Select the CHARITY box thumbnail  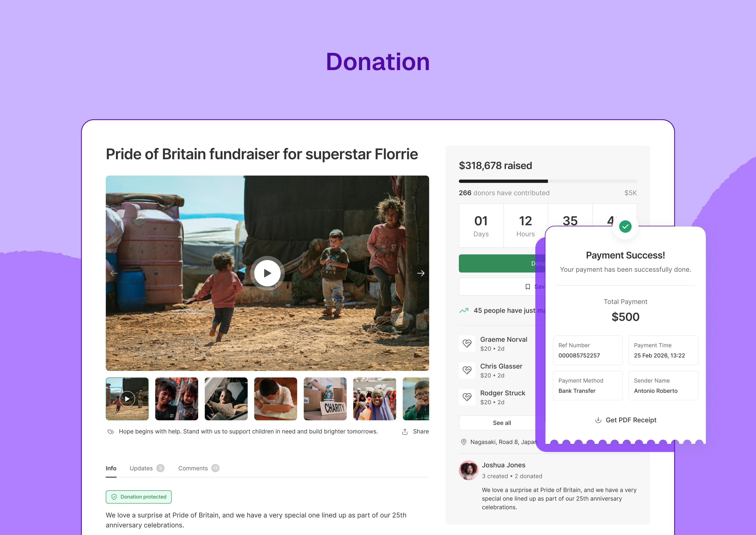(325, 399)
